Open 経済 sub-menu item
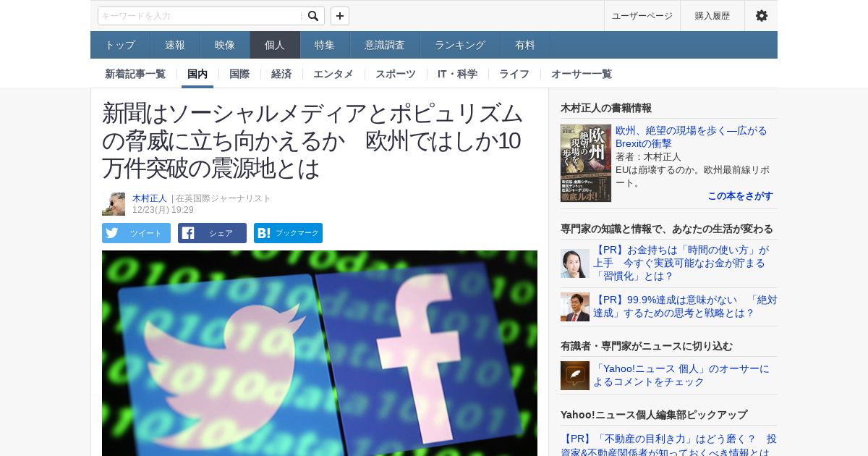The image size is (868, 456). pyautogui.click(x=281, y=74)
